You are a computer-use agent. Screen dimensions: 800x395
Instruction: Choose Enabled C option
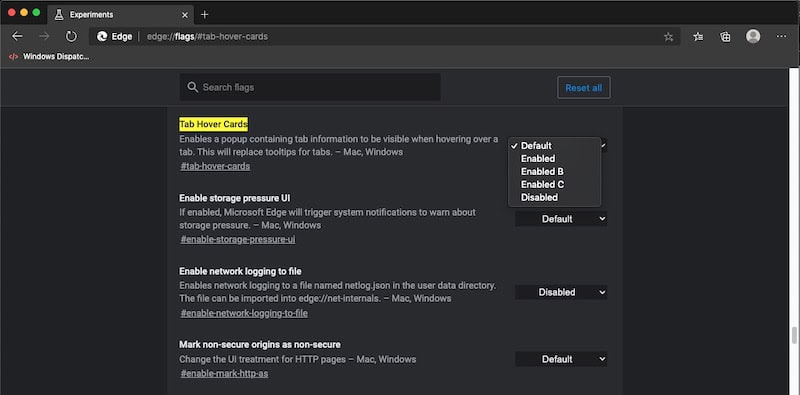click(555, 184)
